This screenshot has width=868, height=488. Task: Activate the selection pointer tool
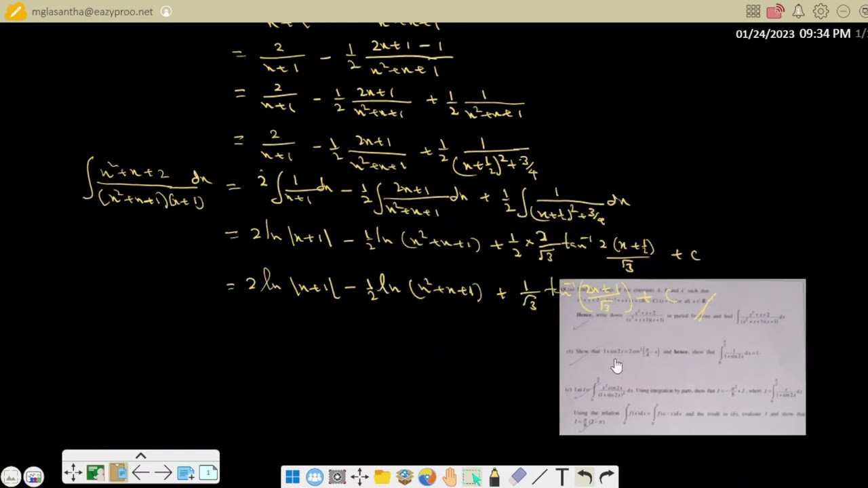(472, 477)
